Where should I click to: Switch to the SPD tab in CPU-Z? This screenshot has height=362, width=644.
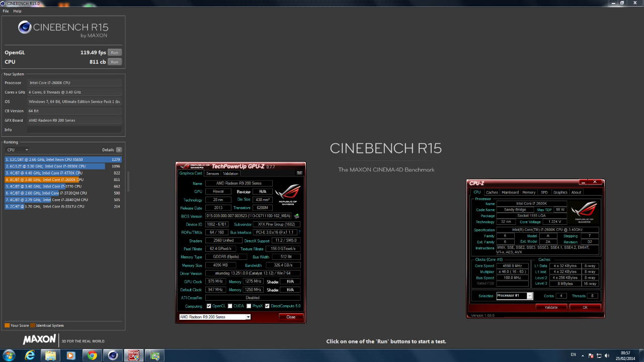[x=544, y=192]
